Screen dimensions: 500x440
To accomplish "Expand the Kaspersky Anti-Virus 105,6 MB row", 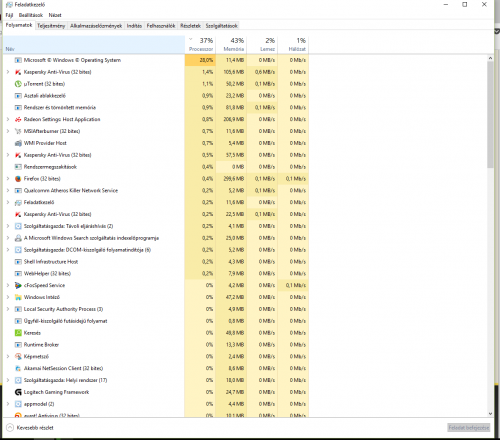I will point(8,72).
